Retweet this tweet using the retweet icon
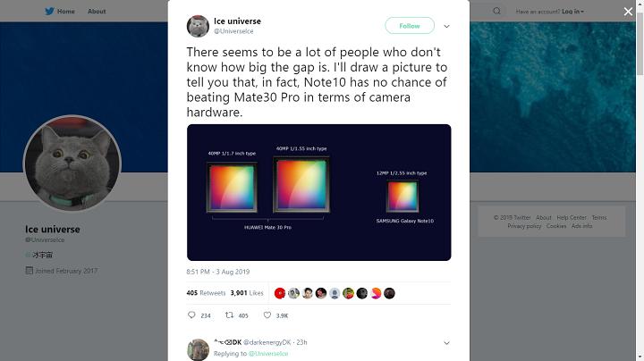 click(230, 315)
